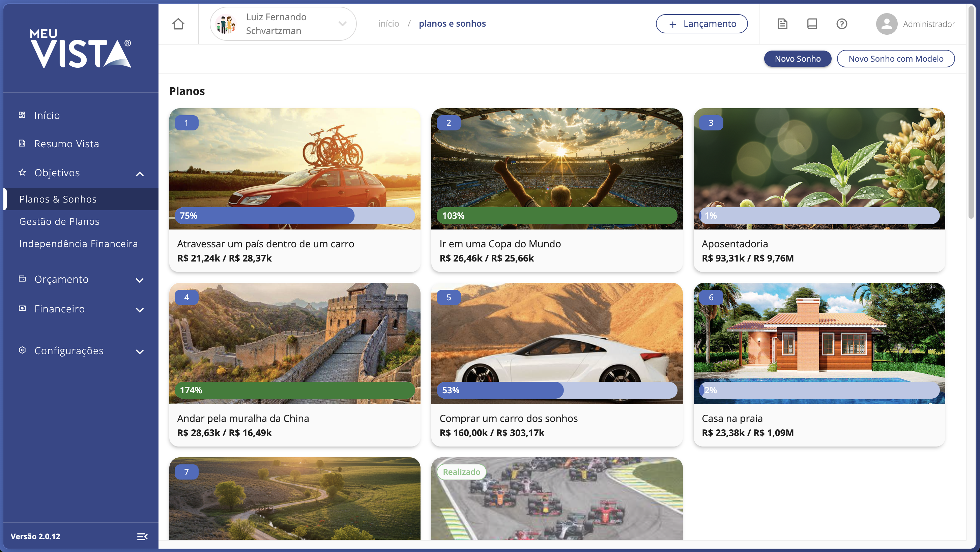Click the home icon in top bar
Viewport: 980px width, 552px height.
click(178, 24)
